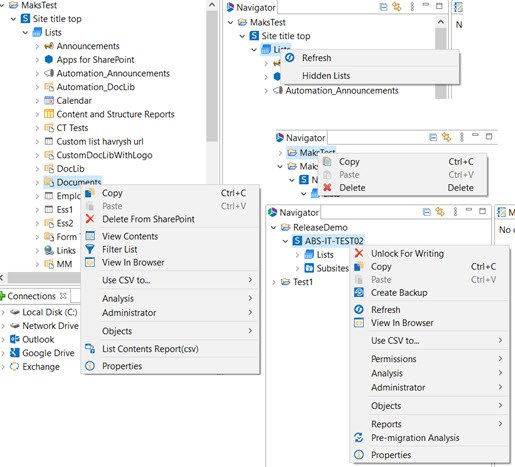Choose View In Browser in site context menu
The image size is (515, 467).
[x=430, y=323]
